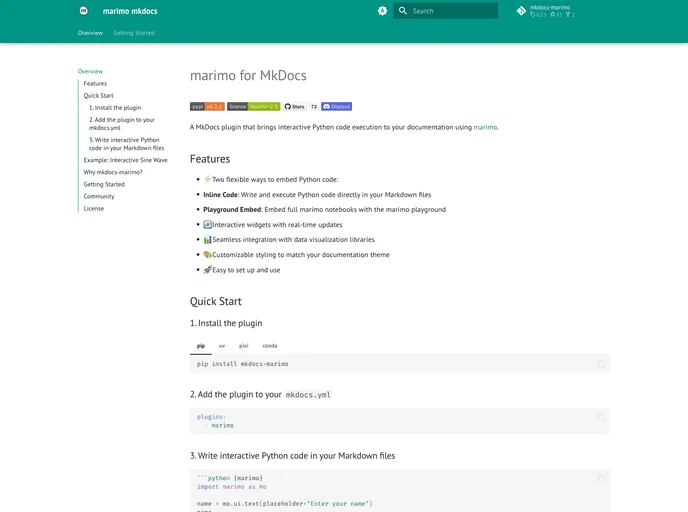
Task: Select the pip install tab
Action: click(201, 346)
